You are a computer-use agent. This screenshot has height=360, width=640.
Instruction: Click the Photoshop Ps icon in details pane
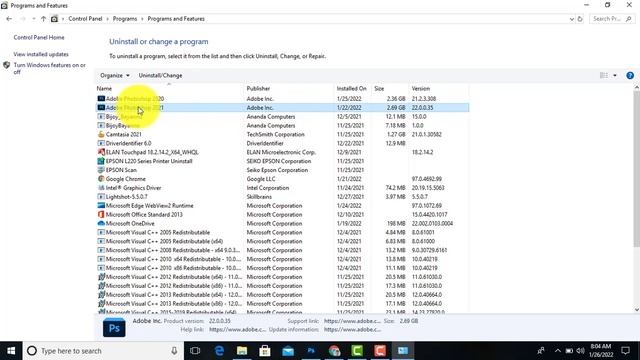[114, 327]
